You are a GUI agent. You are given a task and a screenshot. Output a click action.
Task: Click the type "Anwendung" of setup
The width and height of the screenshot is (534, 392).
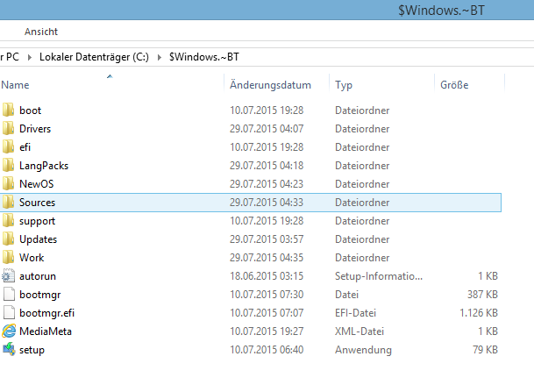[x=363, y=350]
